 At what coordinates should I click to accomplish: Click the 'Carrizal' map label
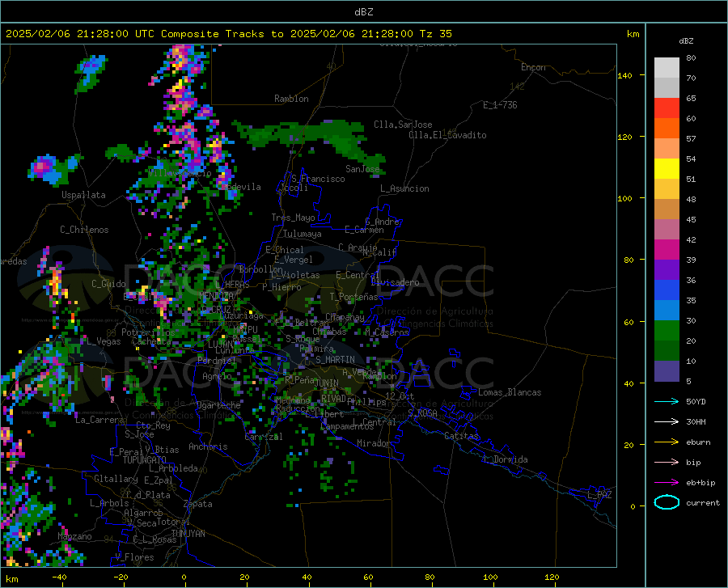click(x=264, y=437)
